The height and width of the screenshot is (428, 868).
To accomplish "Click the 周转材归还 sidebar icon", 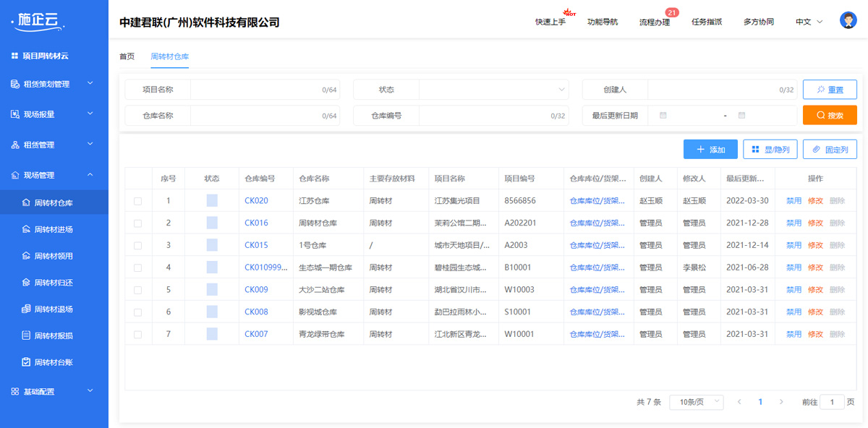I will click(x=26, y=283).
